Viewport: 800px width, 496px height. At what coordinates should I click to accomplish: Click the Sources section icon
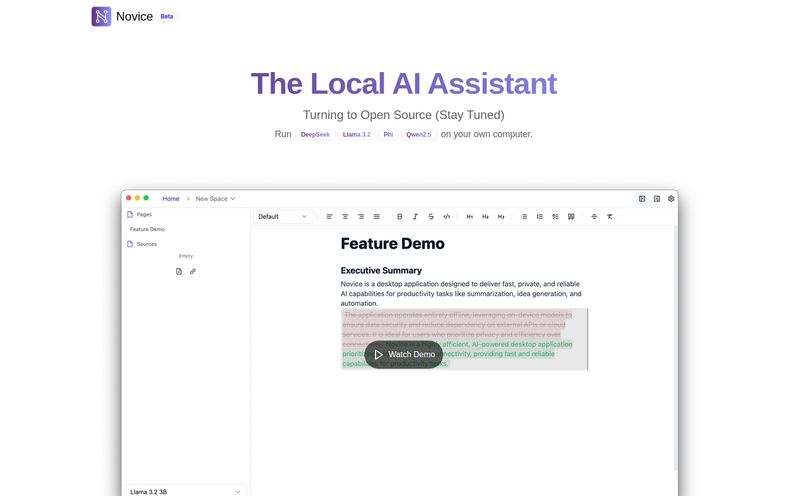click(x=130, y=244)
